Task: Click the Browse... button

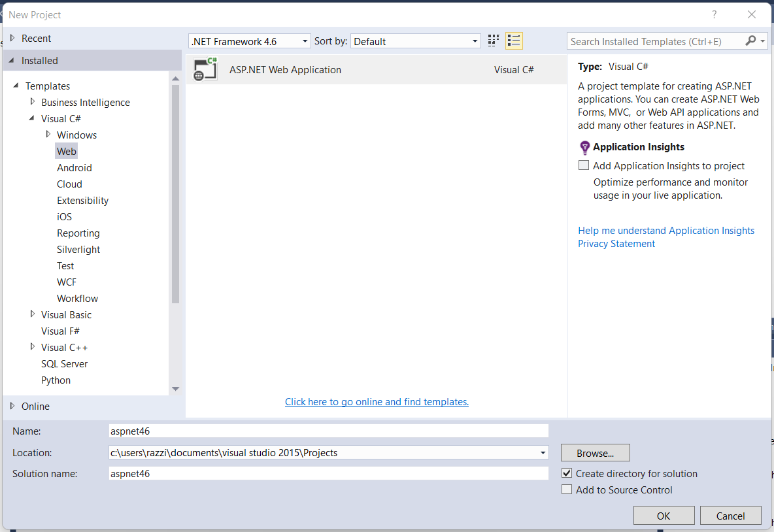Action: 596,452
